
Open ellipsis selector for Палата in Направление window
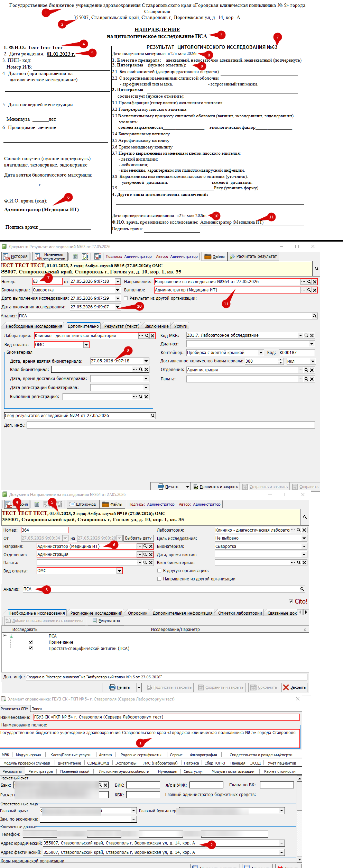pos(139,562)
